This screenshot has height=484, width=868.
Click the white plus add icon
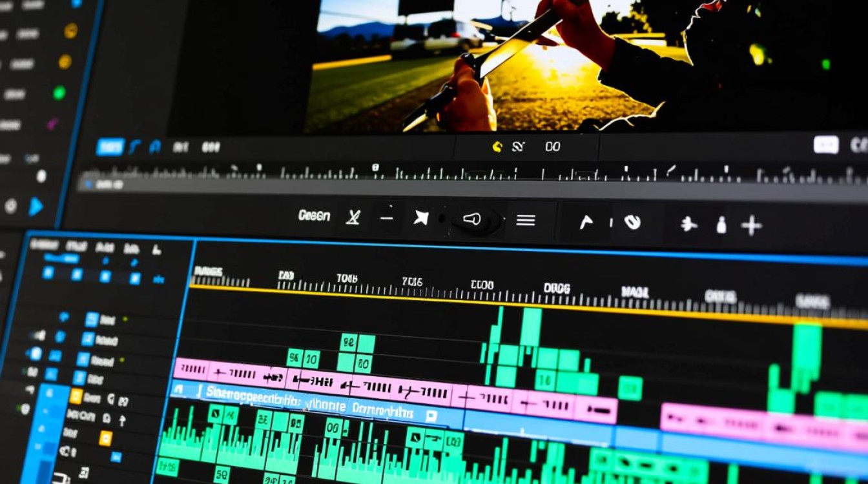(751, 226)
